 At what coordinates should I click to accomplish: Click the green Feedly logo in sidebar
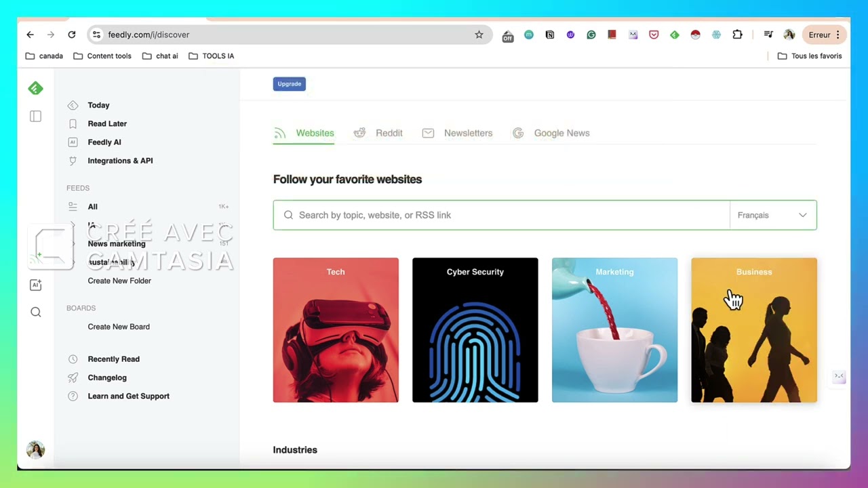click(x=35, y=88)
